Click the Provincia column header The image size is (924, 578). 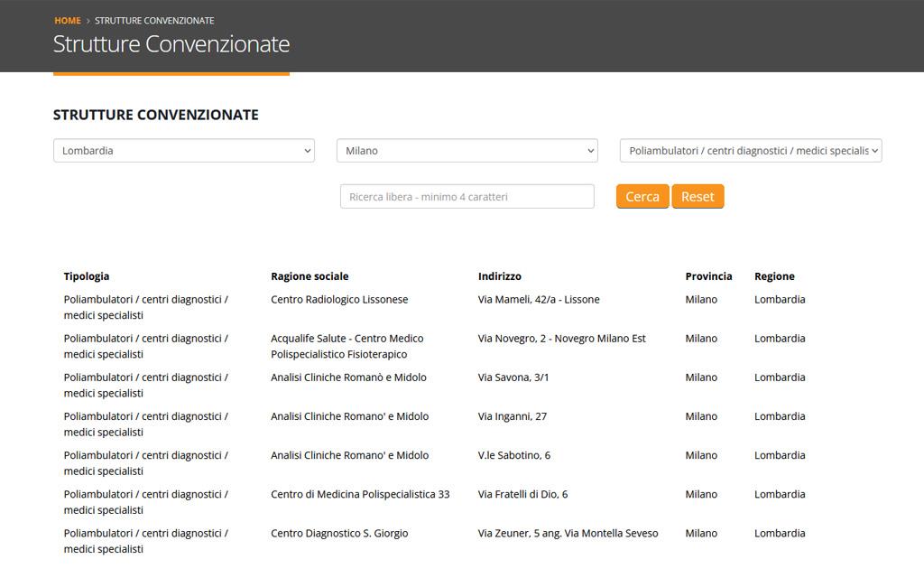point(708,276)
